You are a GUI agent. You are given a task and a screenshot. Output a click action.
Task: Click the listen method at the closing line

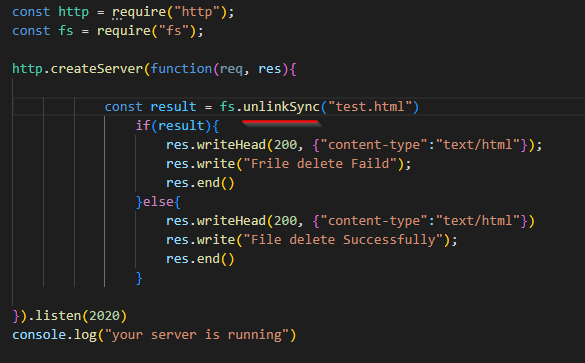[x=58, y=316]
